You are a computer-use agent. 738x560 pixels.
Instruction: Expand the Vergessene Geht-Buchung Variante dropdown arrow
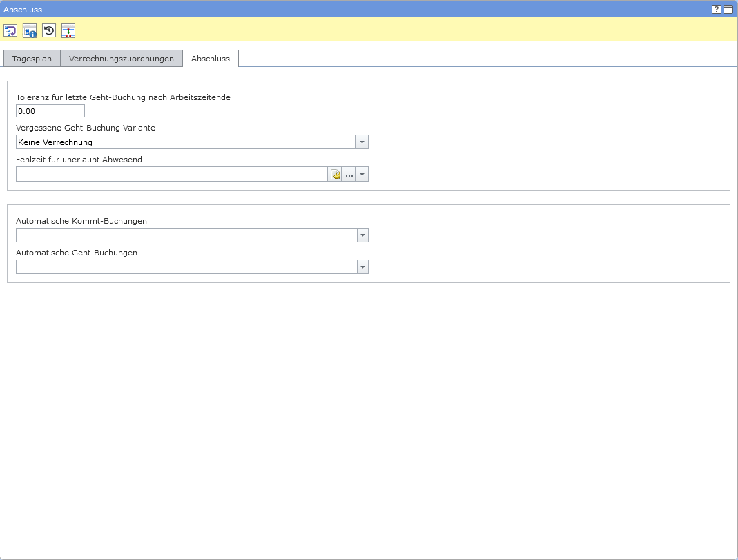(x=362, y=142)
